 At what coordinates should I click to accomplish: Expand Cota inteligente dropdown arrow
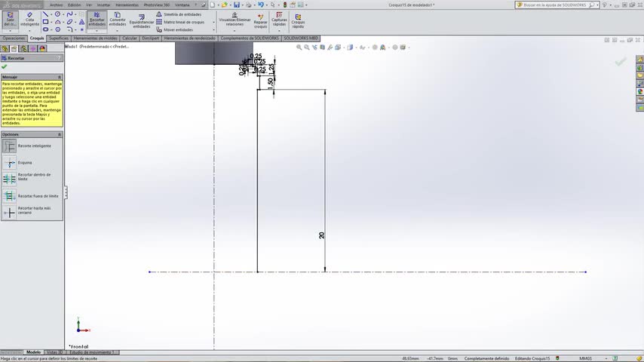tap(29, 31)
